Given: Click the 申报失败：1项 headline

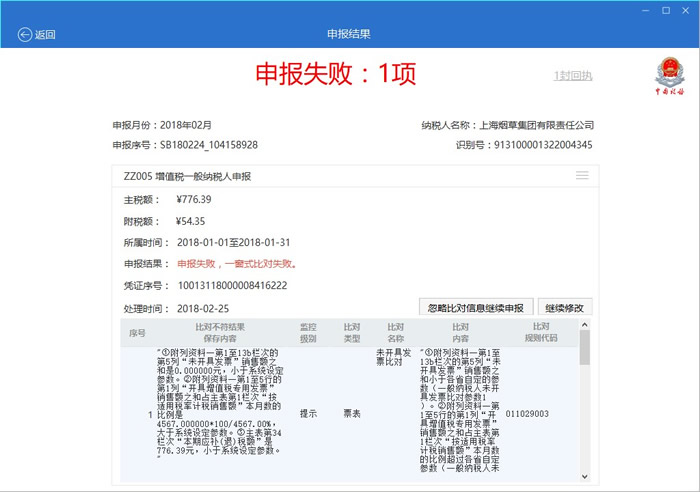Looking at the screenshot, I should 336,74.
